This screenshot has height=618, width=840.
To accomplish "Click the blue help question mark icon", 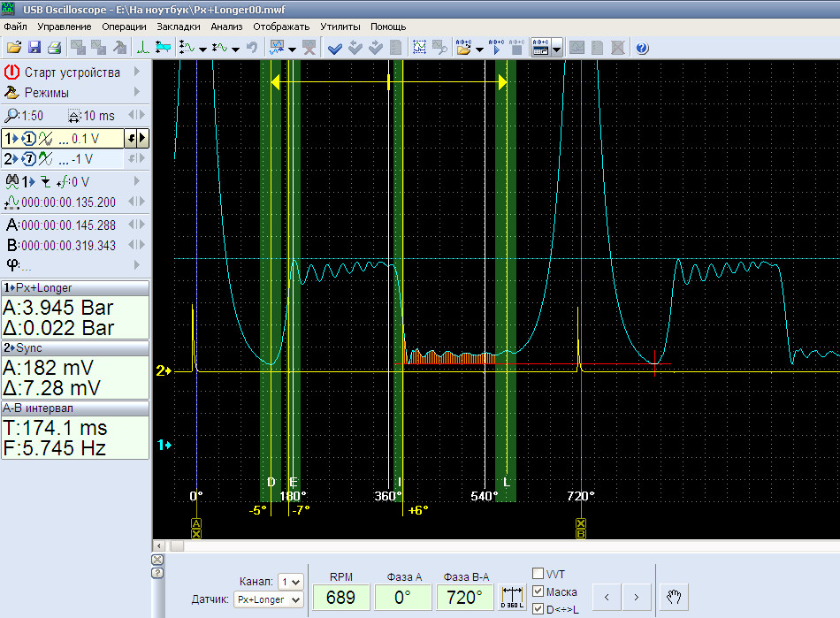I will coord(642,48).
